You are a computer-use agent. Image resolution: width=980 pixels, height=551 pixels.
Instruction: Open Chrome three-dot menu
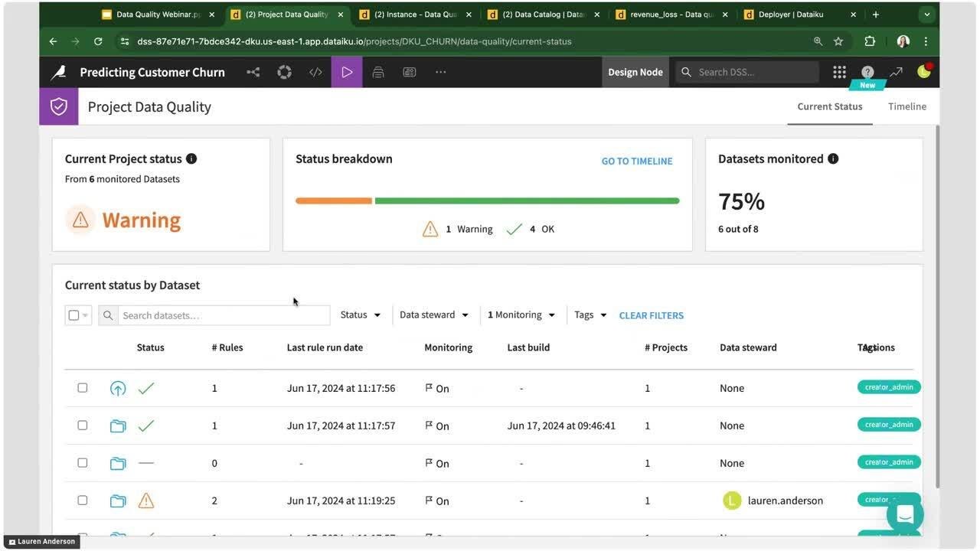pyautogui.click(x=926, y=41)
